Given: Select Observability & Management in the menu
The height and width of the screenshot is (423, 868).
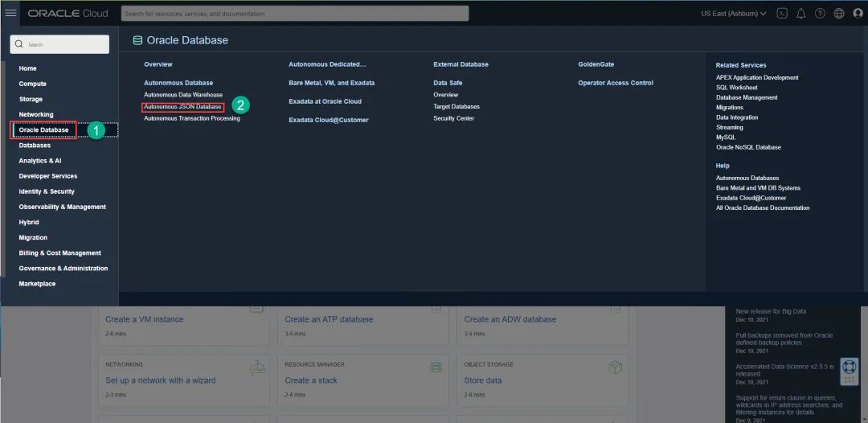Looking at the screenshot, I should 62,207.
